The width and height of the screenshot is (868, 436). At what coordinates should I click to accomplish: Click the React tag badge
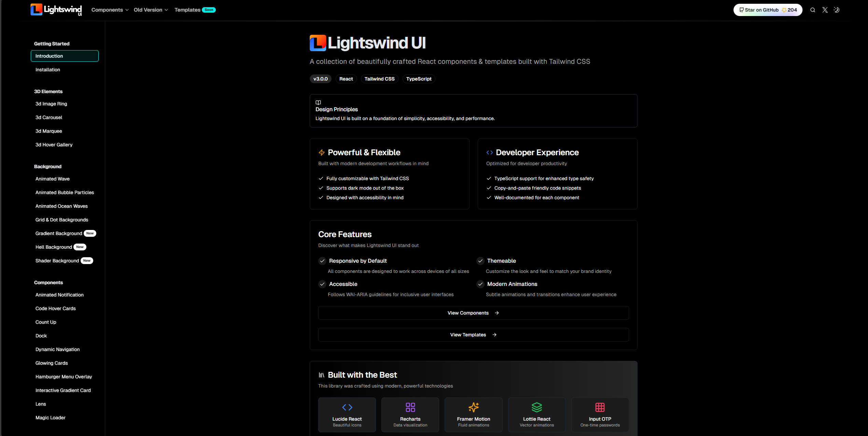click(x=346, y=79)
